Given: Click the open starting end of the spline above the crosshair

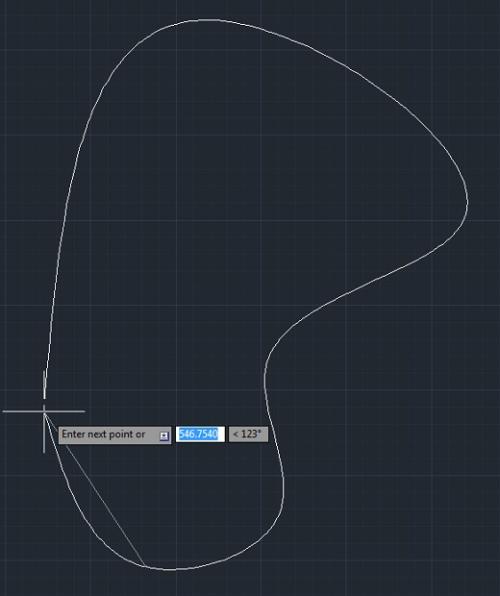Looking at the screenshot, I should coord(44,398).
